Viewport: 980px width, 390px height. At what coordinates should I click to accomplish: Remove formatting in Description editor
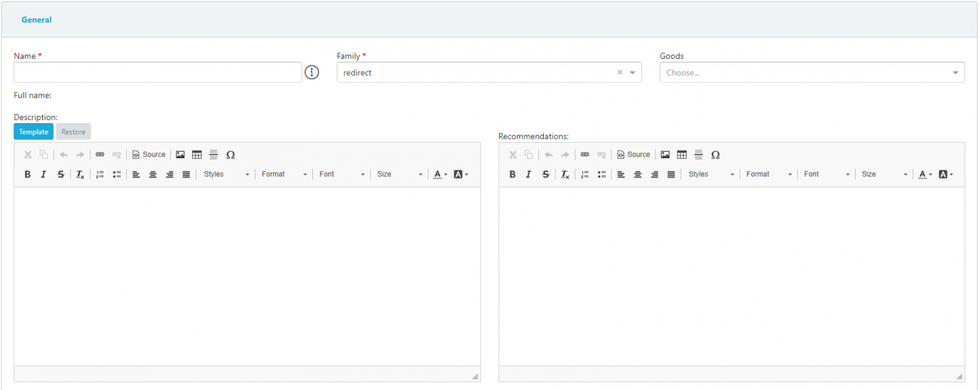pyautogui.click(x=80, y=174)
